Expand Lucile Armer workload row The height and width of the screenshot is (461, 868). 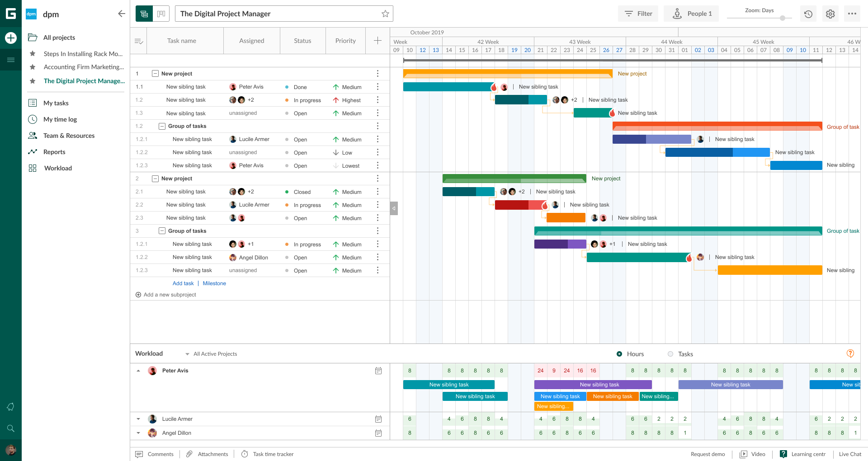click(x=138, y=419)
